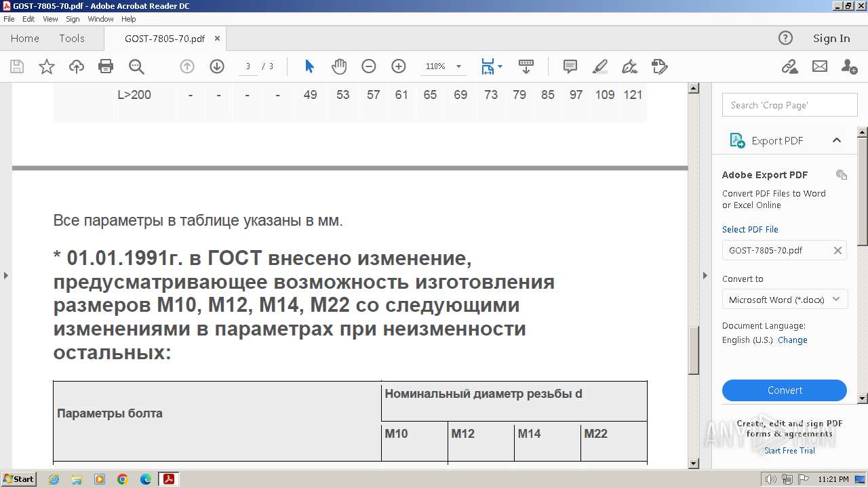Remove selected GOST-7805-70.pdf file with X
Image resolution: width=868 pixels, height=488 pixels.
click(837, 250)
